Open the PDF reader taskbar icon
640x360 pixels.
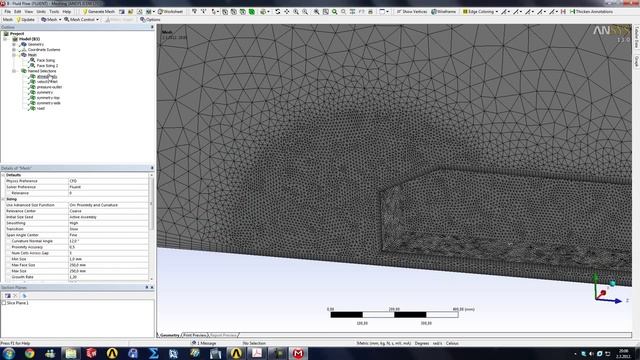pyautogui.click(x=257, y=353)
